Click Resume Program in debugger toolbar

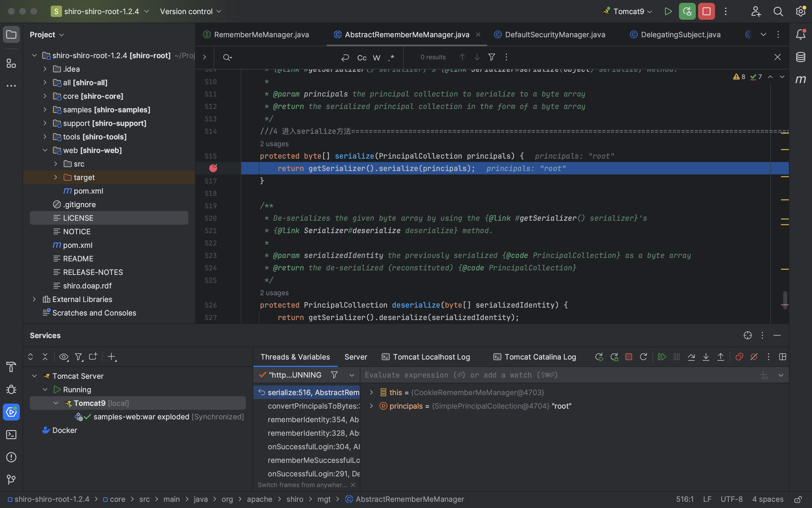(x=662, y=357)
